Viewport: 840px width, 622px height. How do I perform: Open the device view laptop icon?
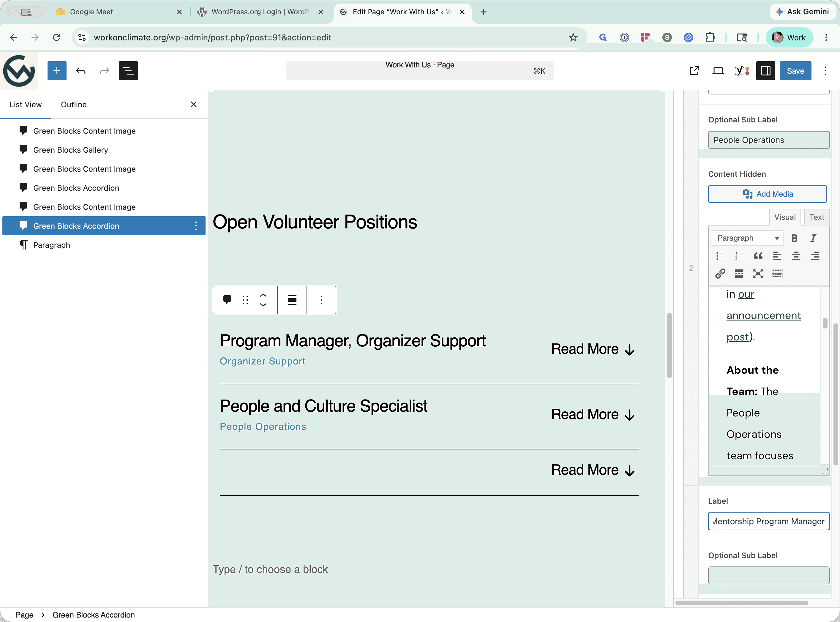(x=718, y=71)
